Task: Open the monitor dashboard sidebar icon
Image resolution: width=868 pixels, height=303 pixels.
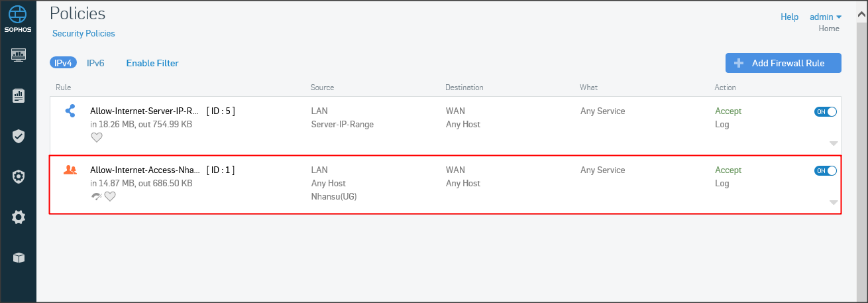Action: (19, 54)
